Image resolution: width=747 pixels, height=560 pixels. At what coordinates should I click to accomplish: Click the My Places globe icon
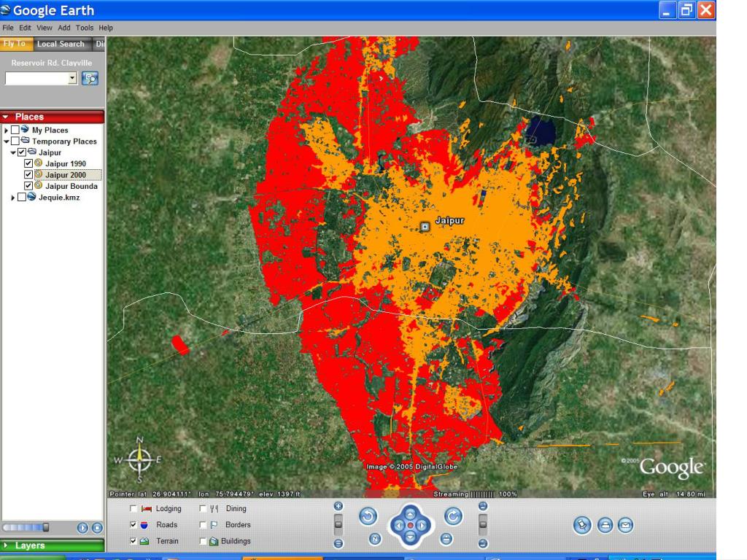(25, 130)
